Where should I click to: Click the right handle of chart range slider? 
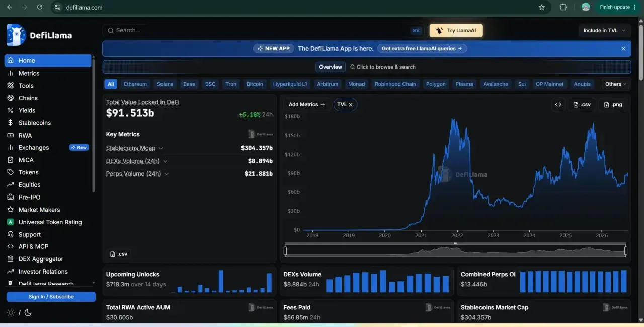tap(626, 250)
